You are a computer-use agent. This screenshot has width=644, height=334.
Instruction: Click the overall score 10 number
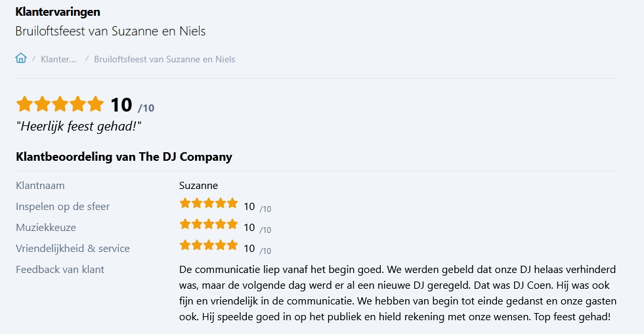[x=121, y=104]
